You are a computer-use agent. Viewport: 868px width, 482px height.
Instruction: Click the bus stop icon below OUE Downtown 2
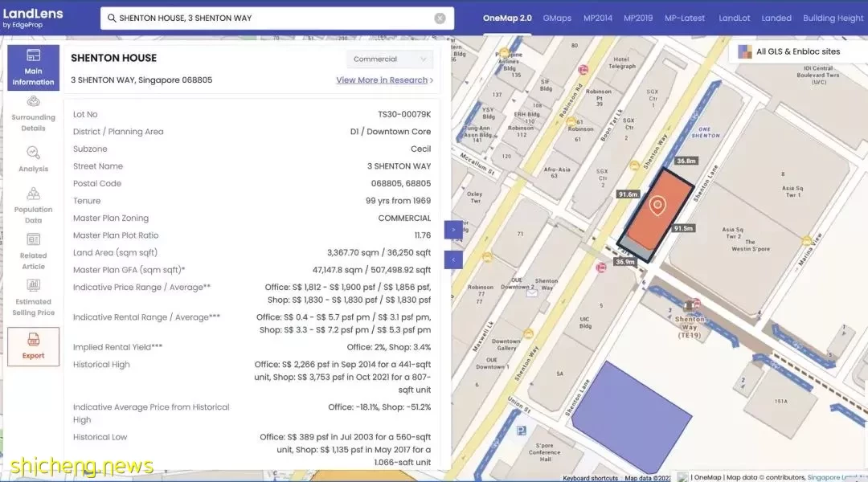(601, 268)
